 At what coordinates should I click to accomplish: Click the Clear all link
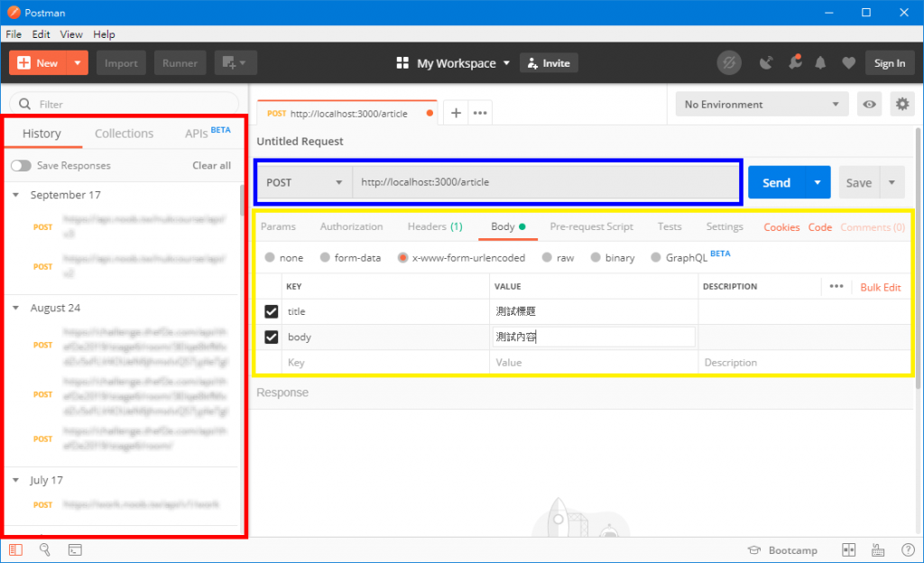[x=211, y=165]
